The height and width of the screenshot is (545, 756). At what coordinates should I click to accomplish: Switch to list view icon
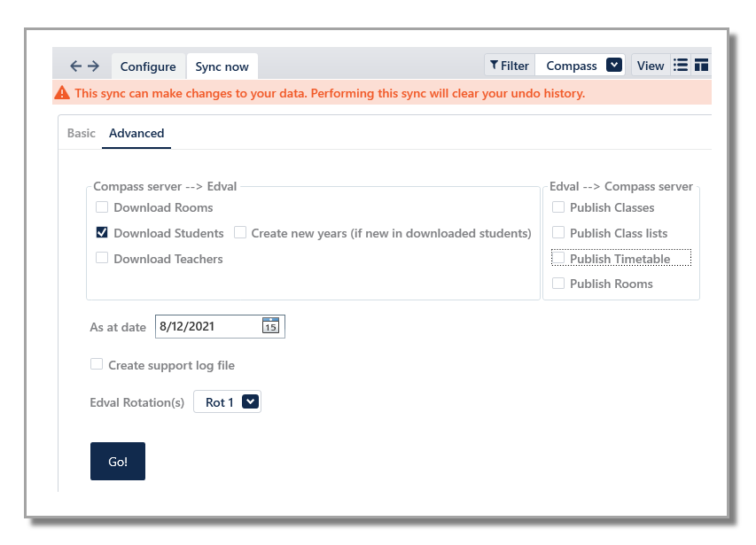point(681,65)
